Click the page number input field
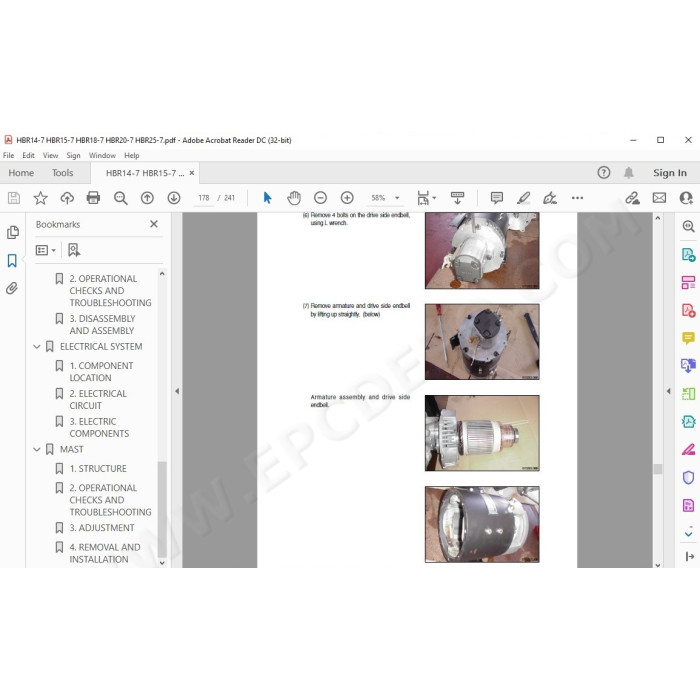This screenshot has width=700, height=700. (x=204, y=198)
